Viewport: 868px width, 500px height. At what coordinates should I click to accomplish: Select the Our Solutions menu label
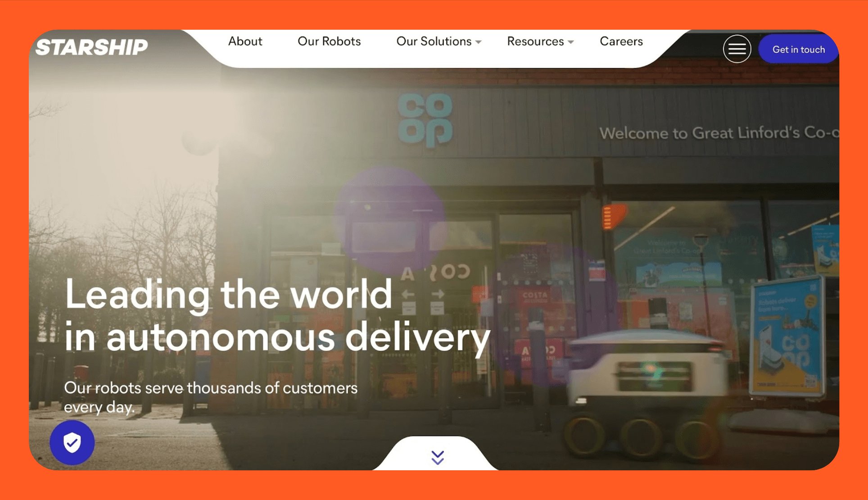click(434, 41)
